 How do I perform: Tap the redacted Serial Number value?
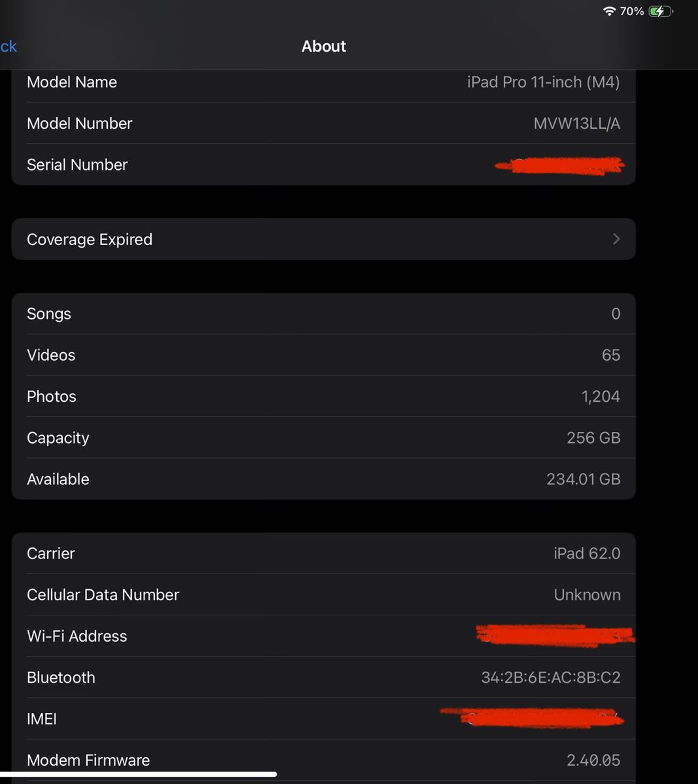[559, 165]
